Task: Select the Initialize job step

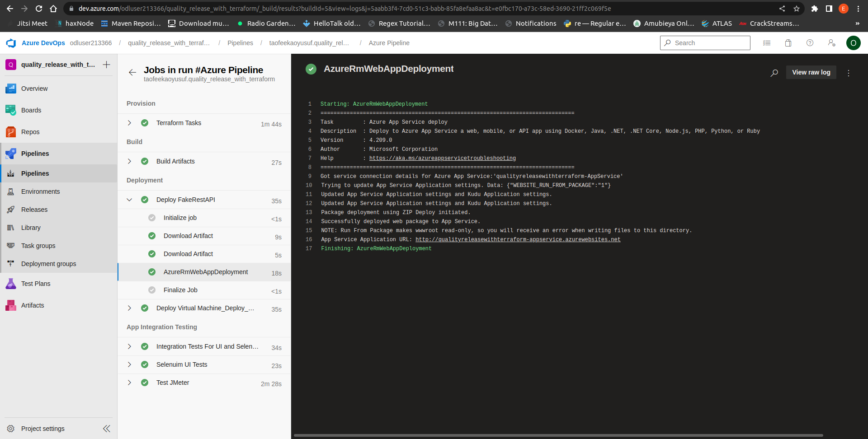Action: tap(204, 218)
